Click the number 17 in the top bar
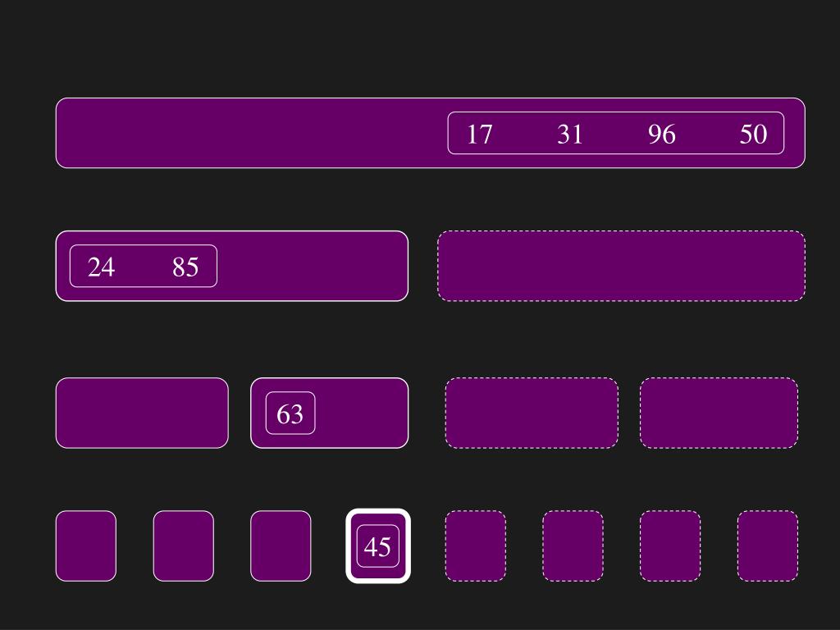The image size is (840, 630). 479,134
